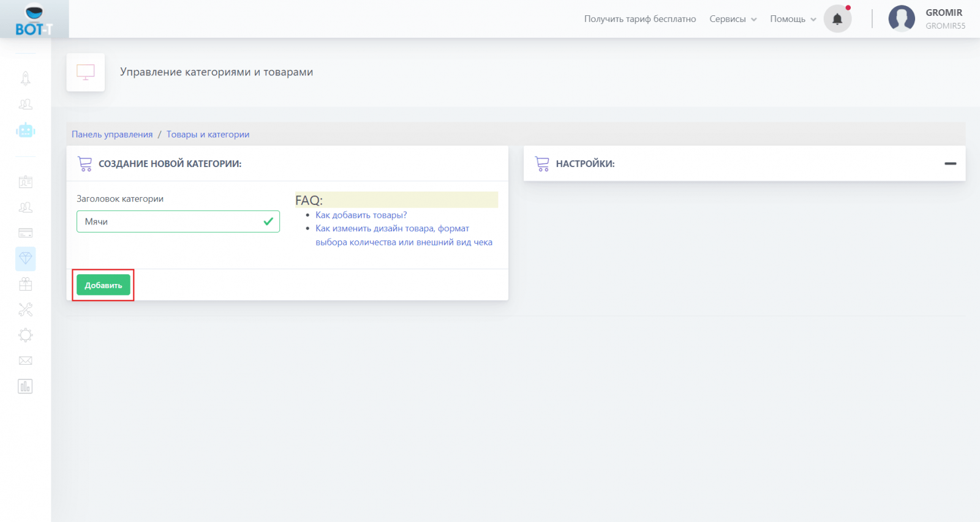Open the gear settings sidebar icon
The width and height of the screenshot is (980, 522).
[25, 335]
